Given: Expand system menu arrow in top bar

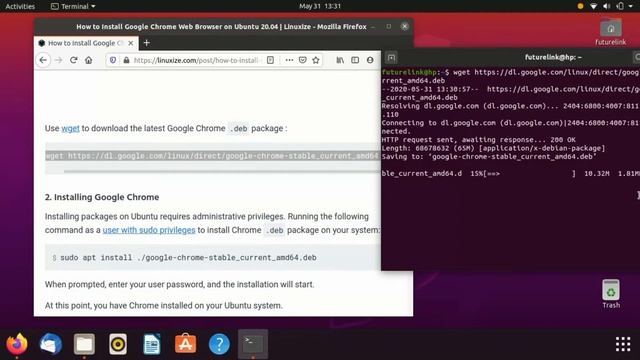Looking at the screenshot, I should tap(631, 6).
